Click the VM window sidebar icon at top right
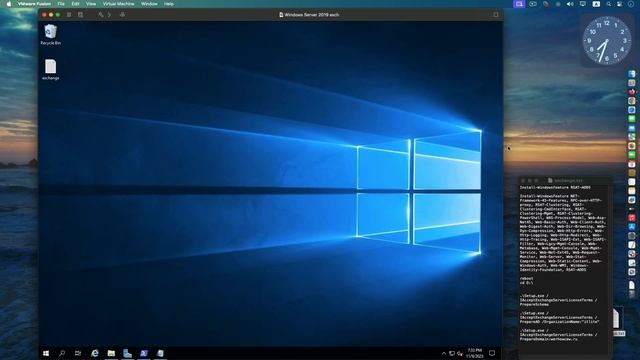The image size is (640, 360). pyautogui.click(x=496, y=15)
